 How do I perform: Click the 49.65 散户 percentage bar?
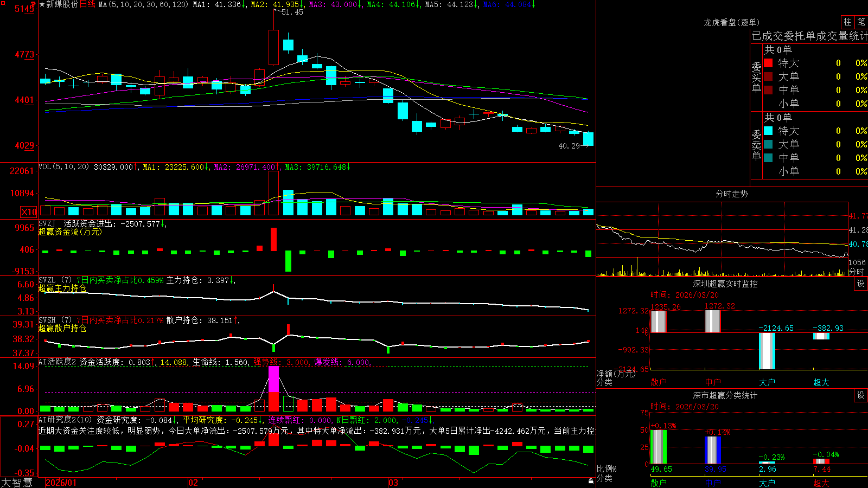click(x=658, y=447)
